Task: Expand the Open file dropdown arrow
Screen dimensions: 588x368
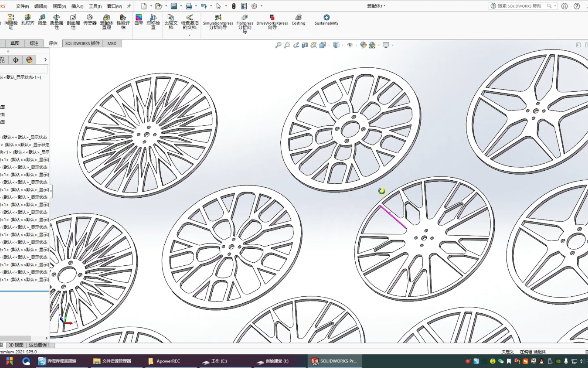Action: click(166, 6)
